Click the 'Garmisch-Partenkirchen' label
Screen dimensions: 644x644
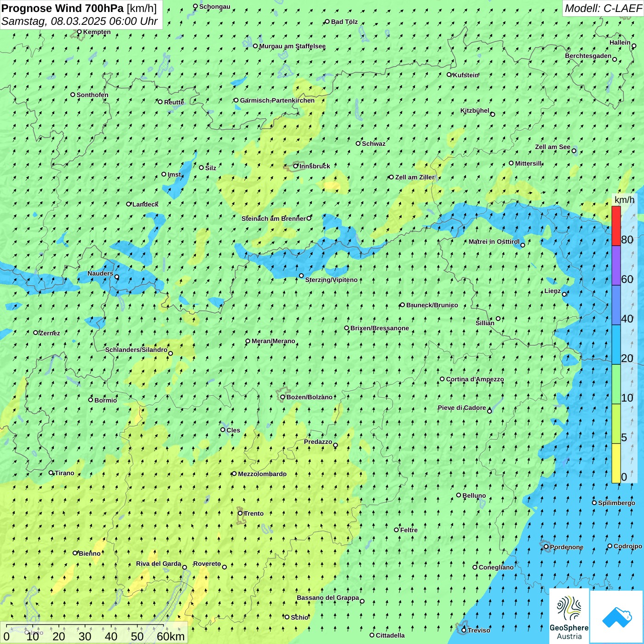pyautogui.click(x=277, y=100)
